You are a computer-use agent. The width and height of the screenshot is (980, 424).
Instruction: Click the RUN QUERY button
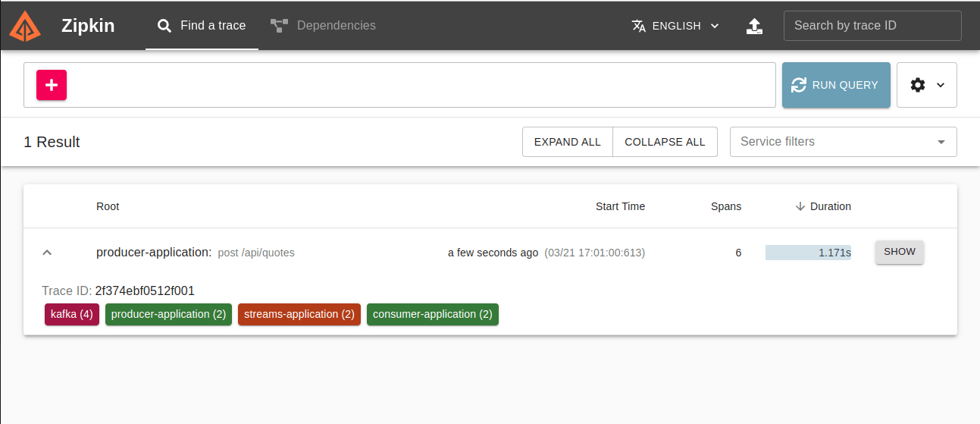point(836,85)
